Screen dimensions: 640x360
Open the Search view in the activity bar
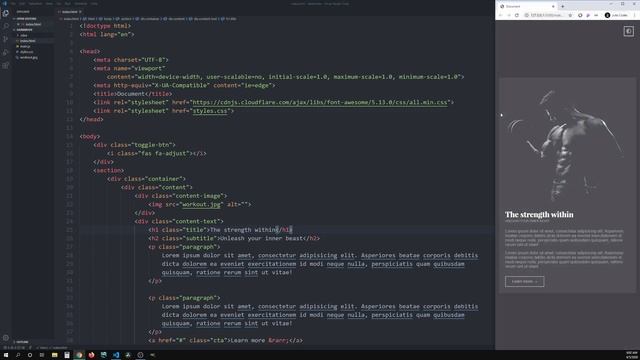pos(6,26)
